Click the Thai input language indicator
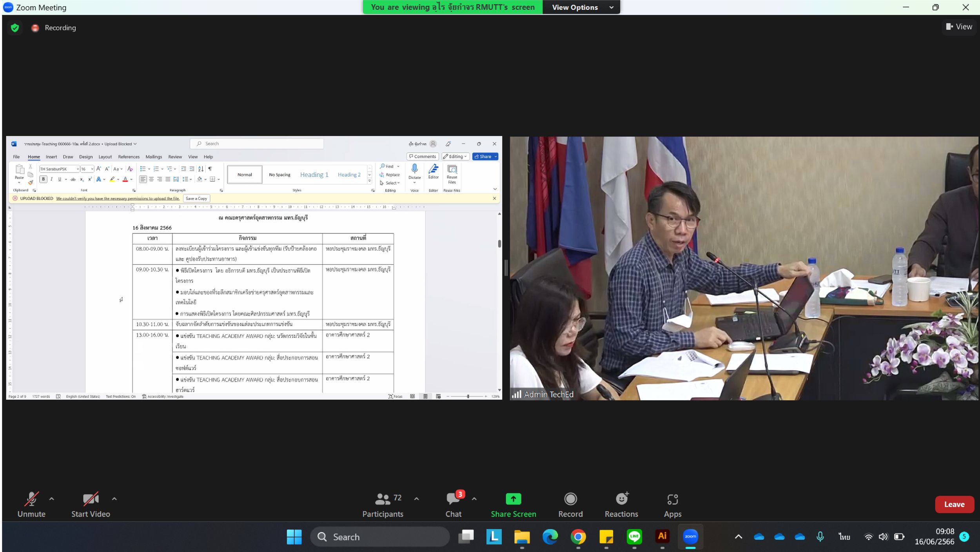980x552 pixels. coord(844,537)
